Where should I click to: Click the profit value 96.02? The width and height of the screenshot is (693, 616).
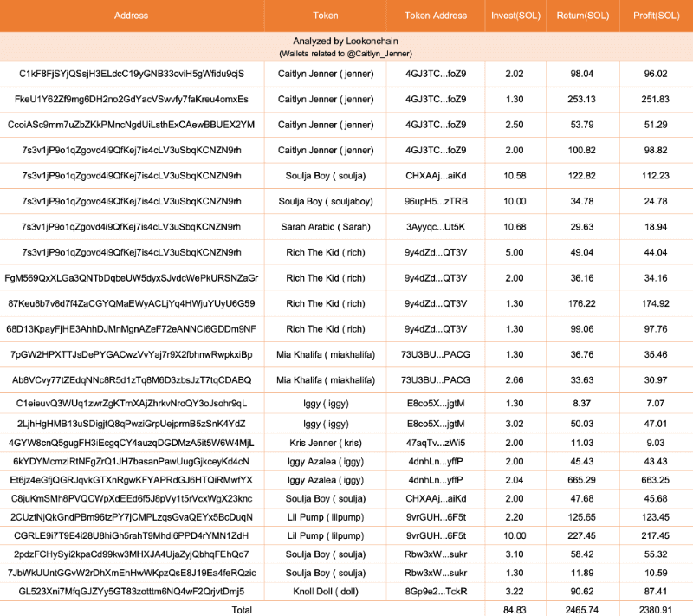point(656,74)
